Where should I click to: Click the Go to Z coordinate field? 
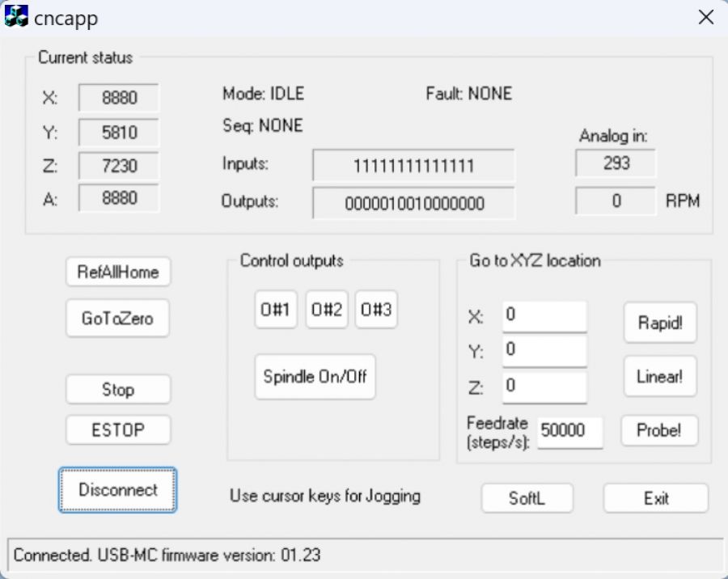click(x=544, y=387)
